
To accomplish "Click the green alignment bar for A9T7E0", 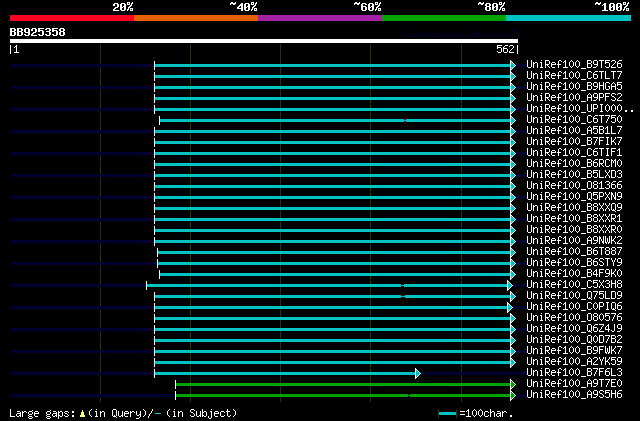I will (343, 385).
